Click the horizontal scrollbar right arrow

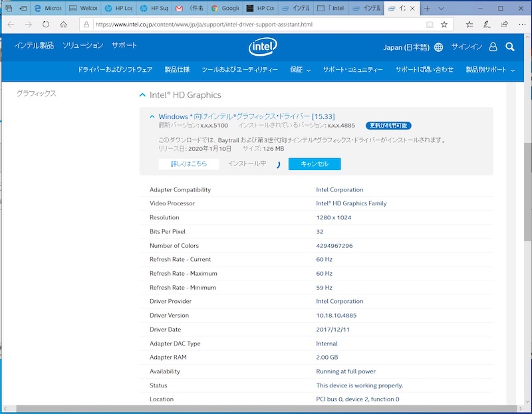pos(521,409)
